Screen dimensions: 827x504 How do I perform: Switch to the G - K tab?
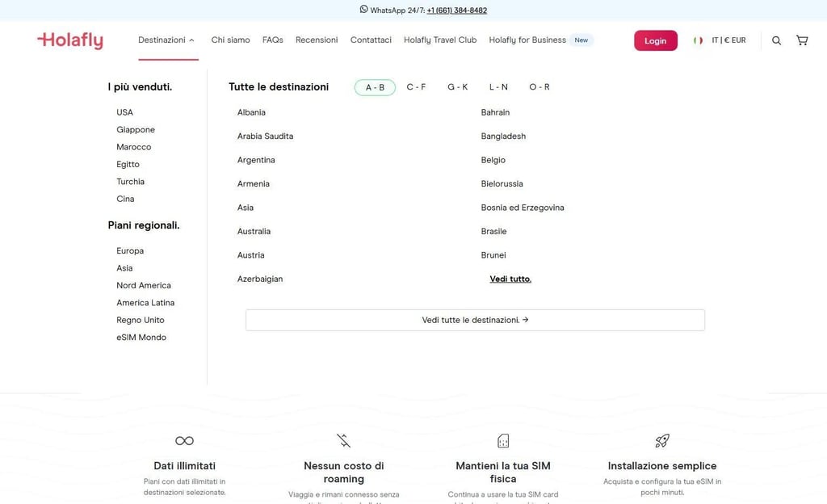(458, 87)
